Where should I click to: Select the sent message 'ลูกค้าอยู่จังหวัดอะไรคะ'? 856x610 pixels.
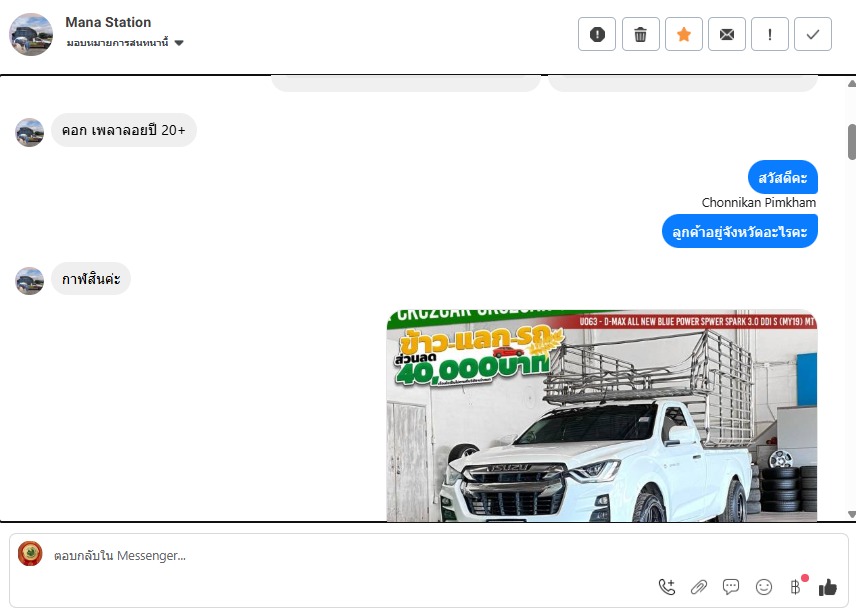[x=740, y=231]
